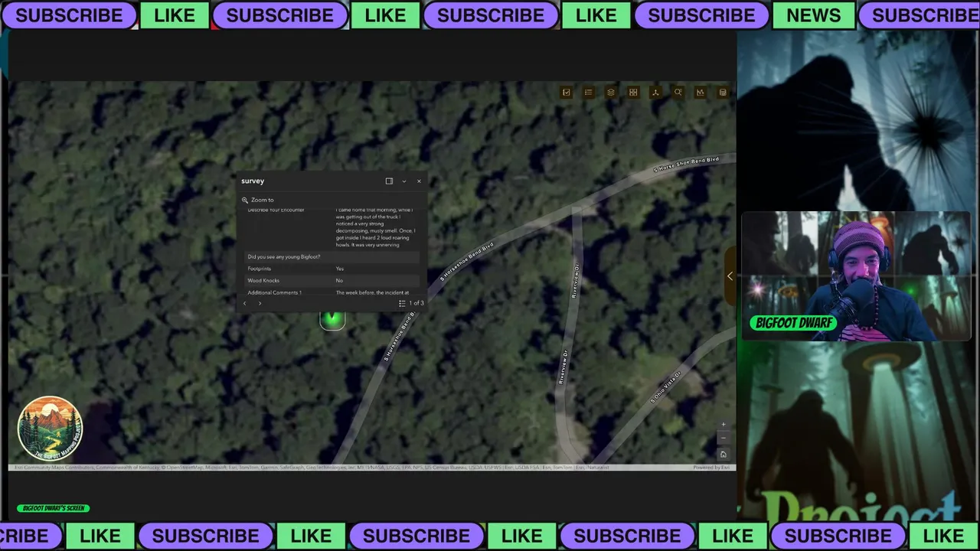980x551 pixels.
Task: Click the 'BIGFOOT DWARF' name tag
Action: 794,323
